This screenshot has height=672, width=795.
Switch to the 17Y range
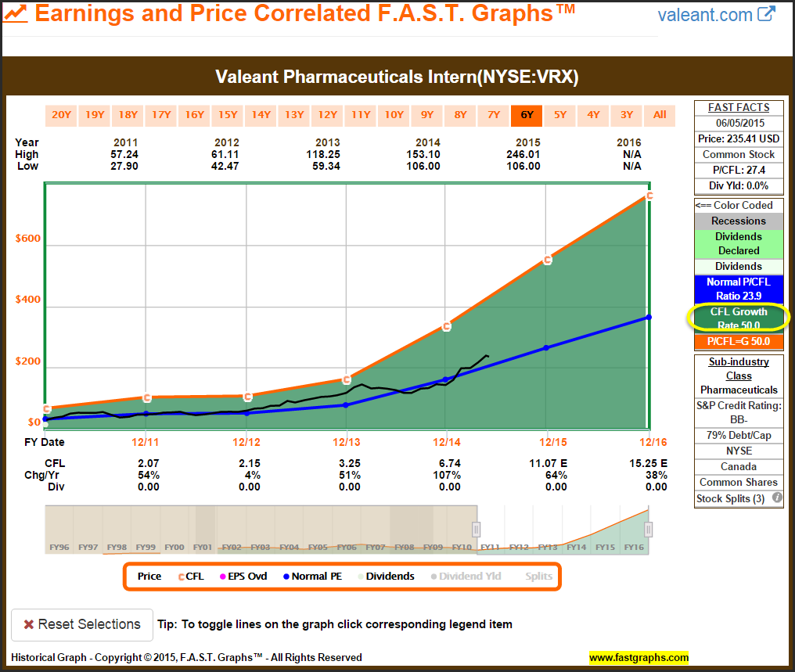point(161,115)
